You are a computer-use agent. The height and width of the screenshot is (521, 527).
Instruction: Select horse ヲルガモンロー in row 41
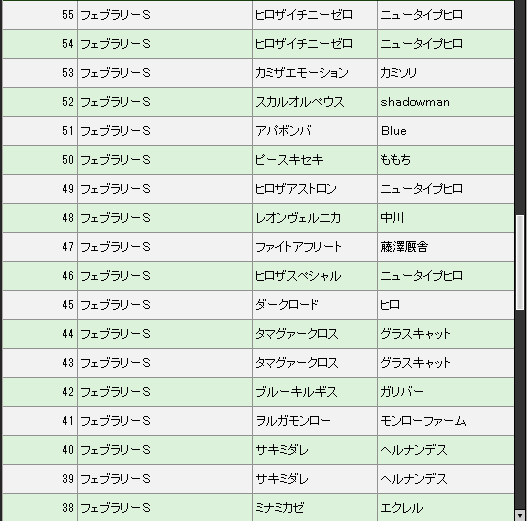tap(293, 421)
